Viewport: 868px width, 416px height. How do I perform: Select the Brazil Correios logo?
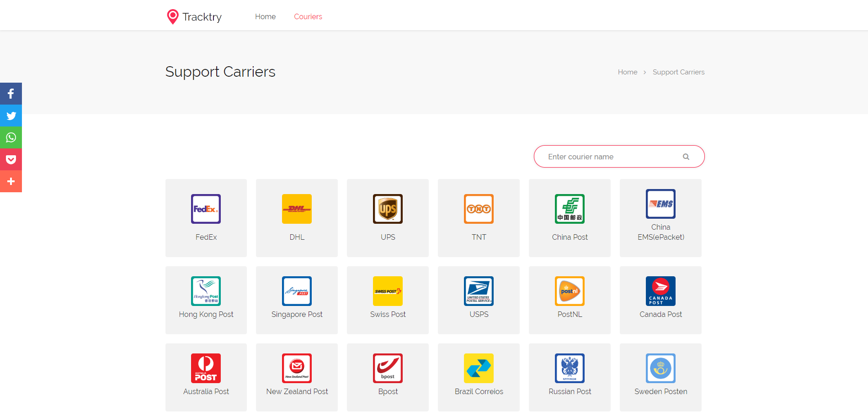coord(479,368)
